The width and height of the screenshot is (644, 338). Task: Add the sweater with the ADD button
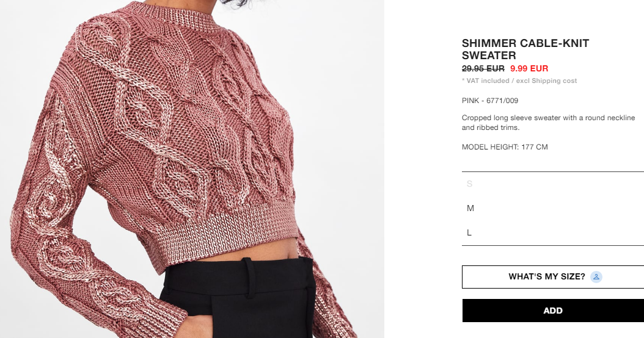(x=553, y=311)
